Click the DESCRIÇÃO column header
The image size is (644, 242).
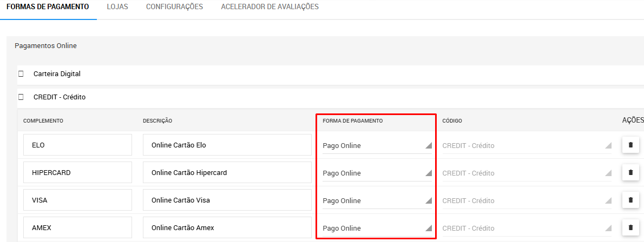tap(157, 120)
